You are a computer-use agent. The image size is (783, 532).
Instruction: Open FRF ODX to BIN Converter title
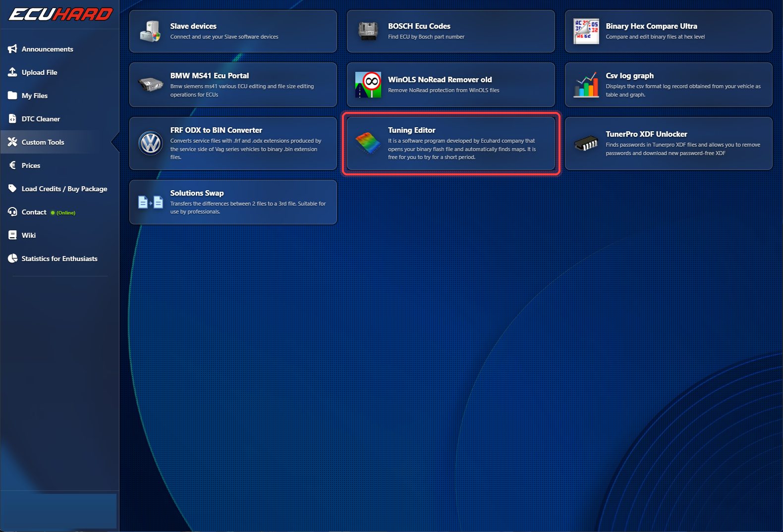216,130
